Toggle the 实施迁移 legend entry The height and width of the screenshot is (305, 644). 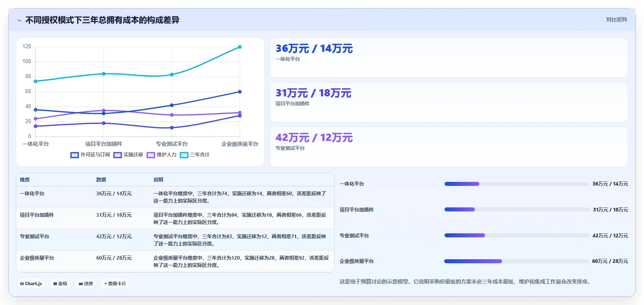point(128,155)
